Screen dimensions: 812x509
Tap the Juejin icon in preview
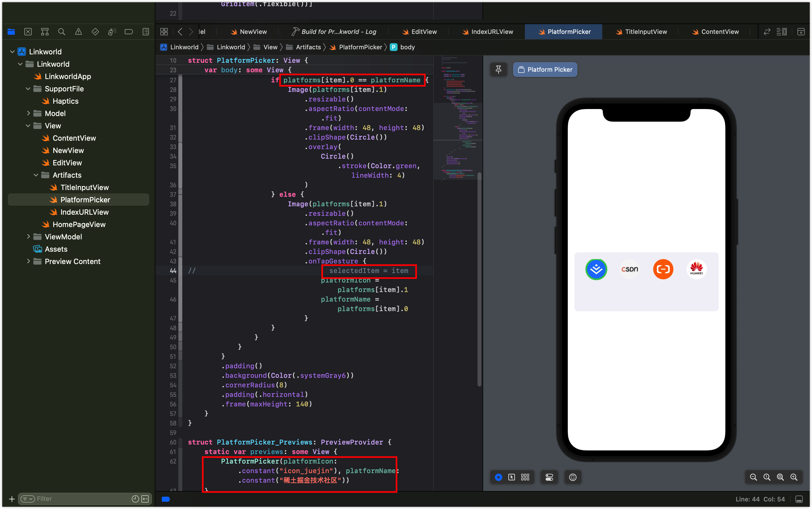[x=596, y=269]
